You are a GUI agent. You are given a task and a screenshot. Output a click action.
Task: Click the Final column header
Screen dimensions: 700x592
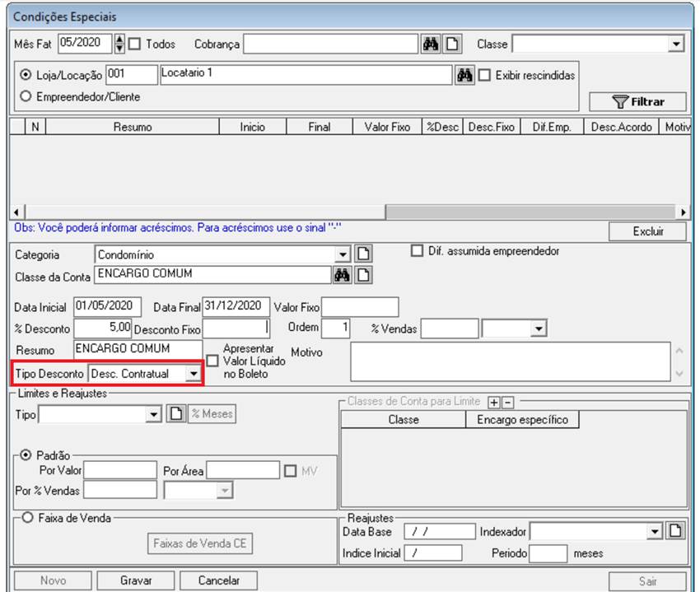320,127
